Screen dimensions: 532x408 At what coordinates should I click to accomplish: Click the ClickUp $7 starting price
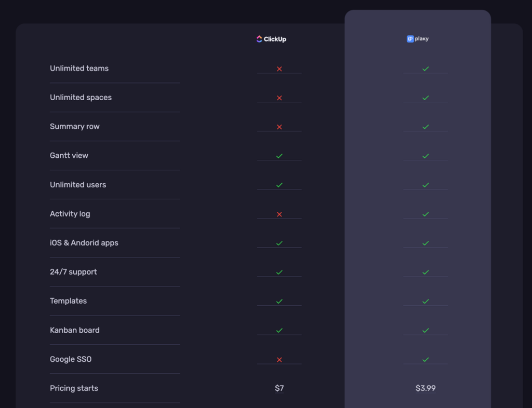(280, 388)
